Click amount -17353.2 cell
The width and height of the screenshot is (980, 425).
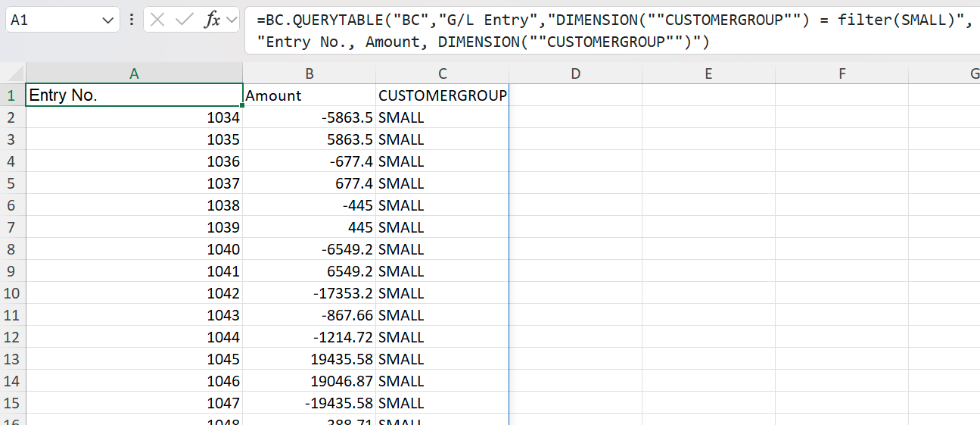pos(310,293)
